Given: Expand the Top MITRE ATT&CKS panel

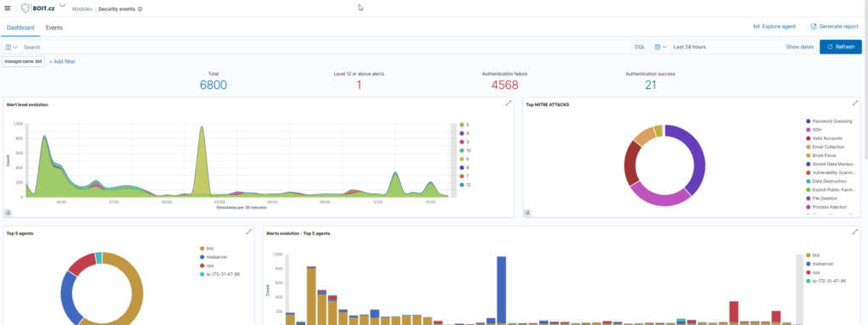Looking at the screenshot, I should (854, 104).
